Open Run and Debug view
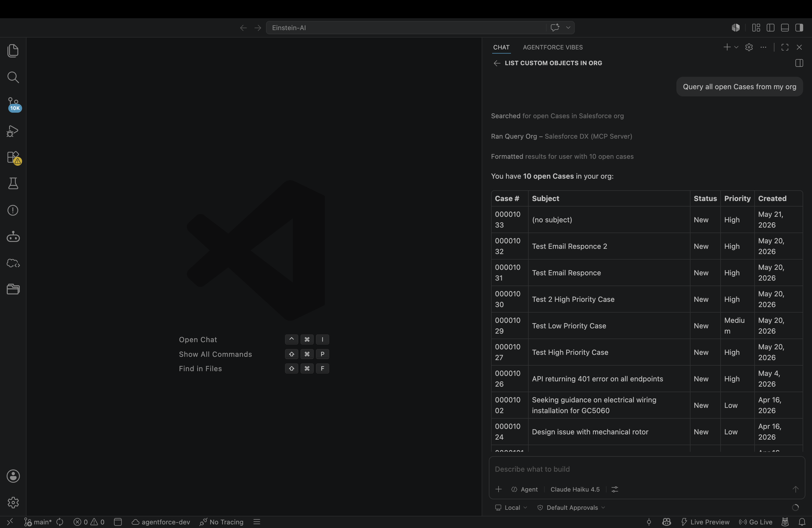Image resolution: width=812 pixels, height=528 pixels. (13, 131)
